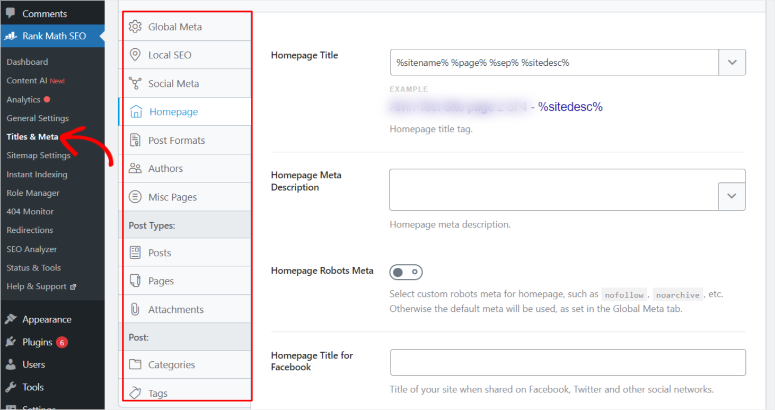Click the Post Formats document icon
The width and height of the screenshot is (775, 410).
pos(135,140)
